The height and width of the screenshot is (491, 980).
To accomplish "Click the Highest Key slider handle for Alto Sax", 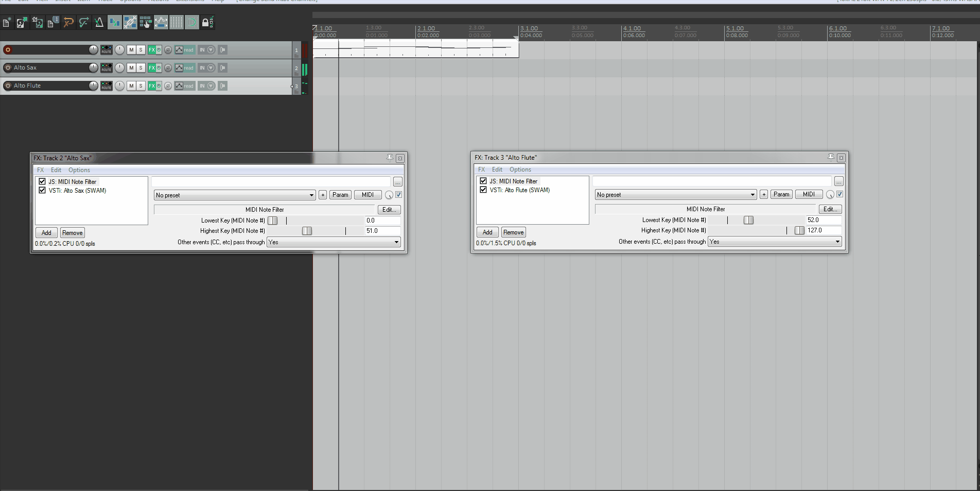I will [x=307, y=231].
